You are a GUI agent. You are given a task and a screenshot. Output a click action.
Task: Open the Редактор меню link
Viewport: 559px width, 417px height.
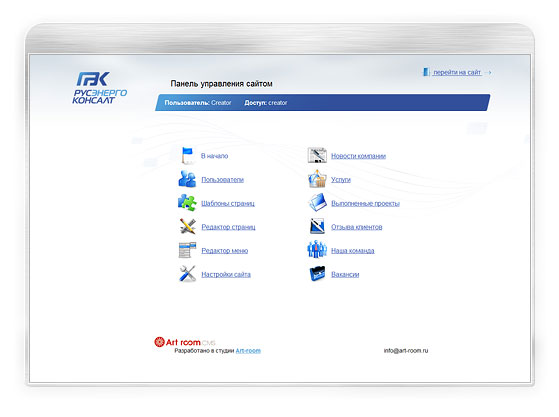pos(225,251)
